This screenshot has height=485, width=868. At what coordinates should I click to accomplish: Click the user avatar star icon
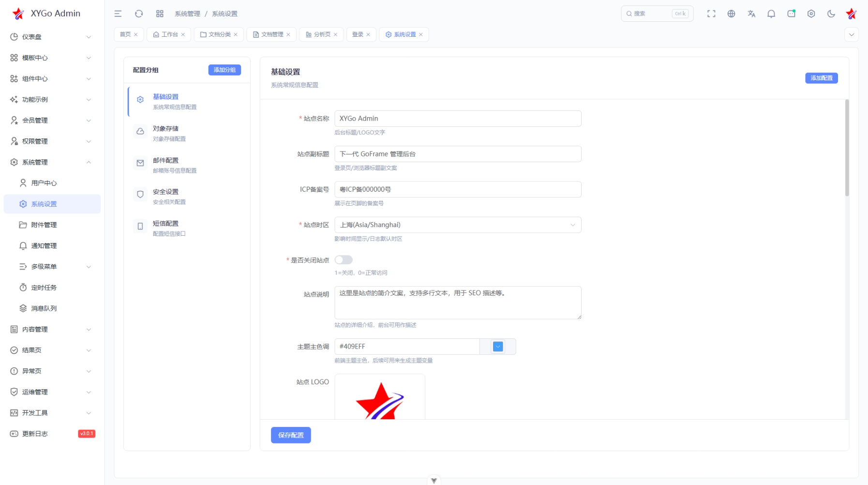click(x=851, y=14)
